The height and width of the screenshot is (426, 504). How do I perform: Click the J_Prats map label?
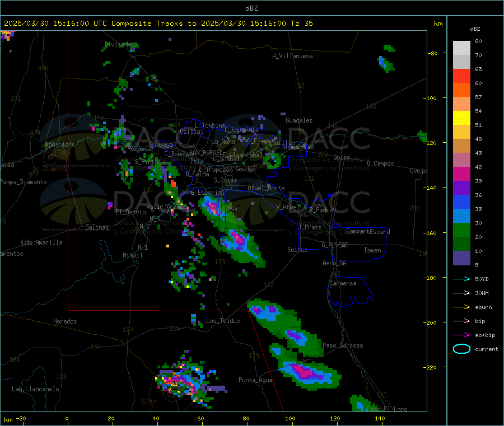coord(310,227)
